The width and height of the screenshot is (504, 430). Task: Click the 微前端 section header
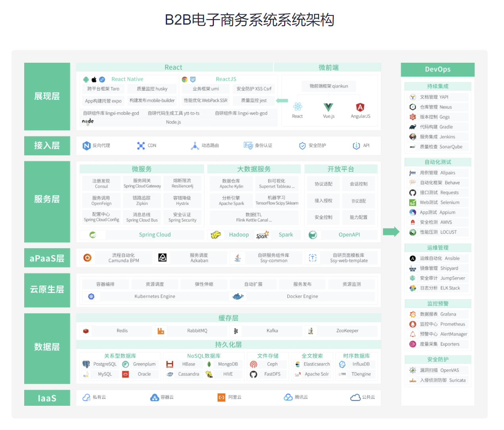tap(327, 67)
